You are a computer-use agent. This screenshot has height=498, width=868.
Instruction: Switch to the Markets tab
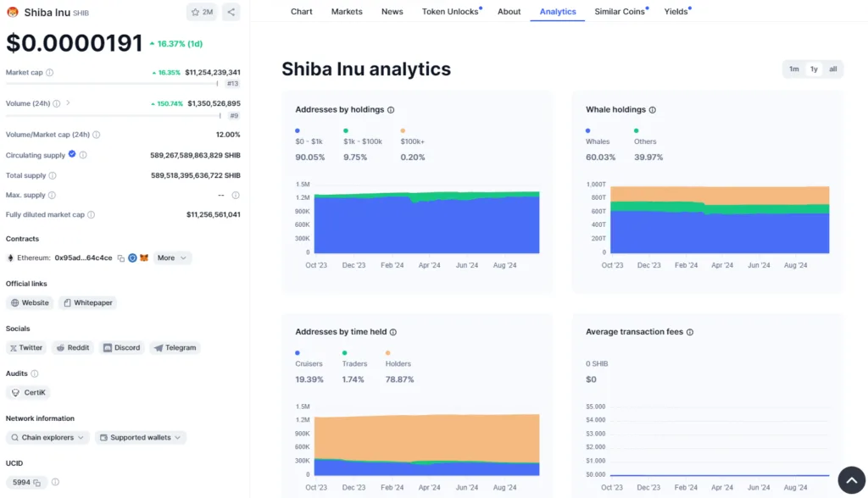point(347,12)
